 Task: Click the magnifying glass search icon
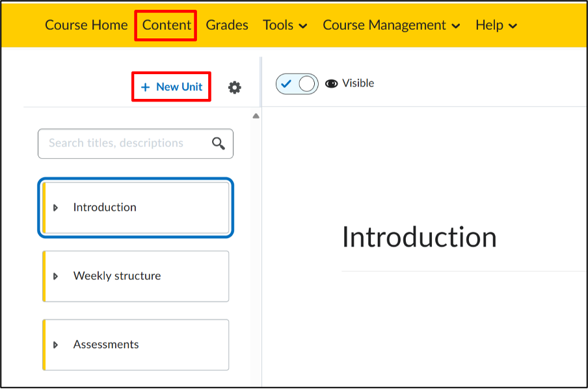coord(219,143)
